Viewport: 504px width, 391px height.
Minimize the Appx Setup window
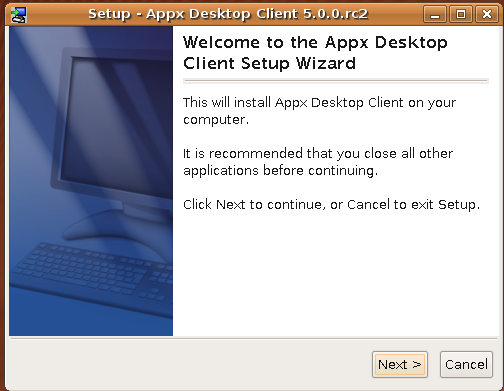(x=435, y=14)
